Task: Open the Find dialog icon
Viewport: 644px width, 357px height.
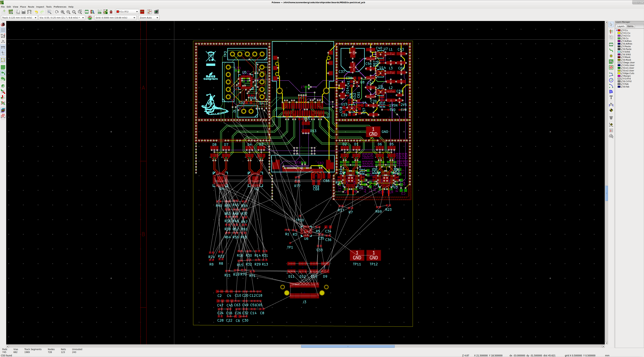Action: (x=49, y=12)
